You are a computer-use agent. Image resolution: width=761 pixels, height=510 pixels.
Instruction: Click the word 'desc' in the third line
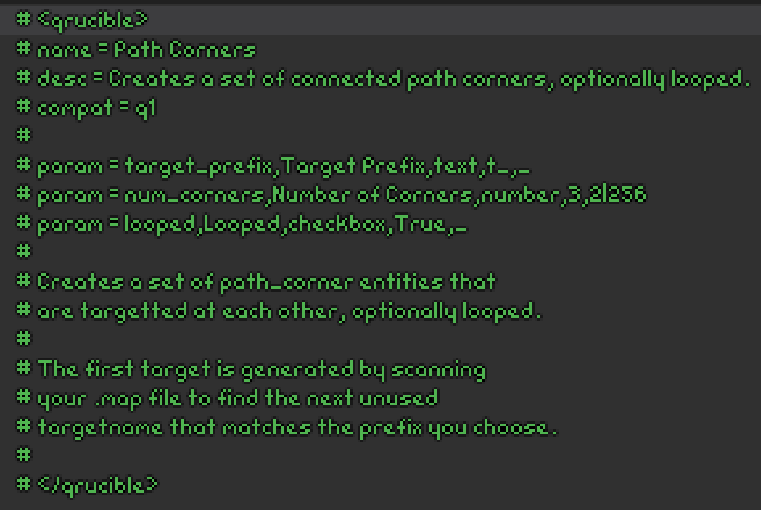click(63, 78)
